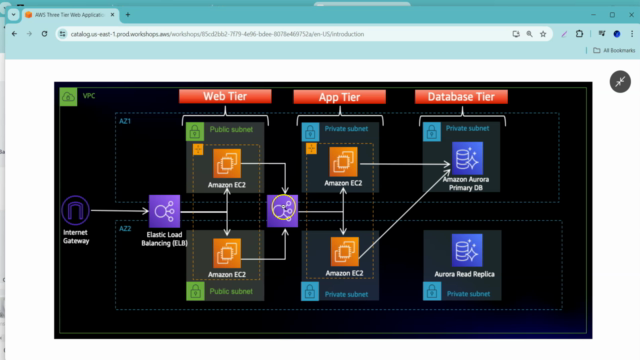Click the purple pen extension icon
The image size is (640, 360).
coord(564,34)
